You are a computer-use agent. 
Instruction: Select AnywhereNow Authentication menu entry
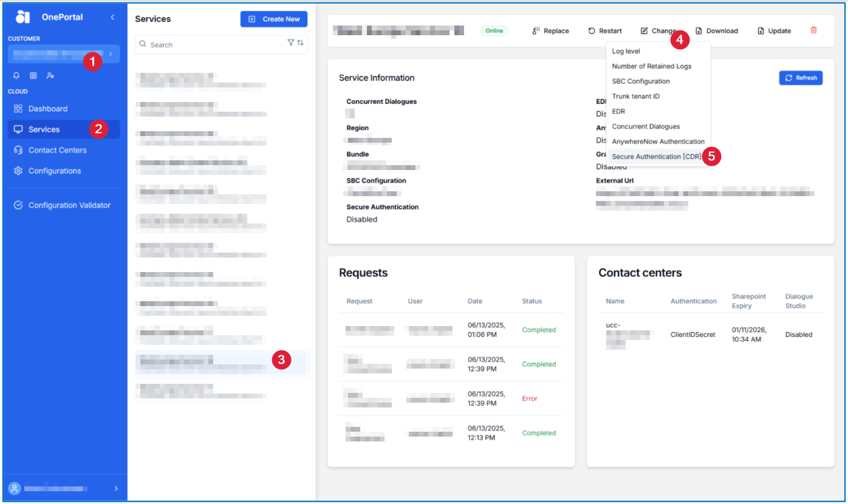tap(658, 141)
